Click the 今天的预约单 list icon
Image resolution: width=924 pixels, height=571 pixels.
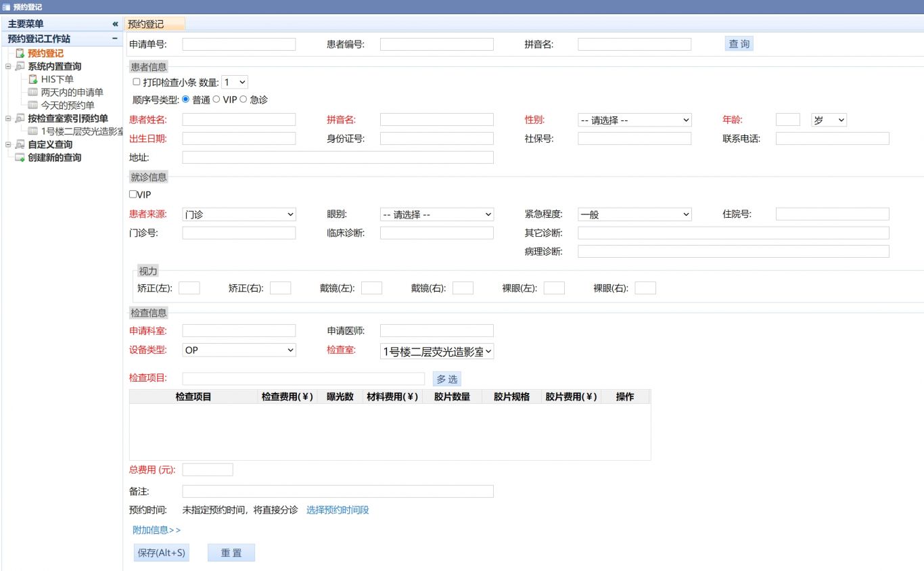click(x=33, y=105)
